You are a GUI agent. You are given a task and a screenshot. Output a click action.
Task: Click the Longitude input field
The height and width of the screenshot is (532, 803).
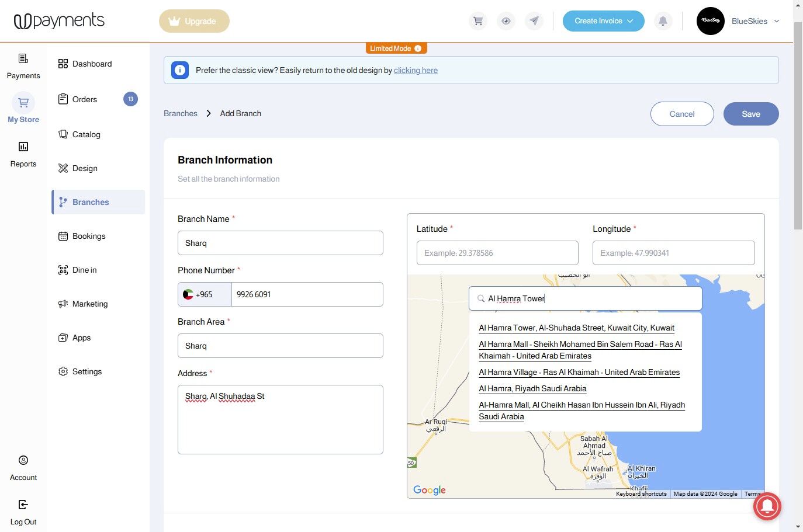pyautogui.click(x=674, y=253)
